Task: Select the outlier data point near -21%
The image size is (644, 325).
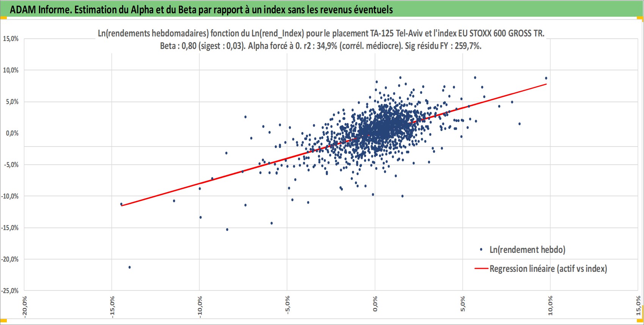Action: [x=130, y=267]
